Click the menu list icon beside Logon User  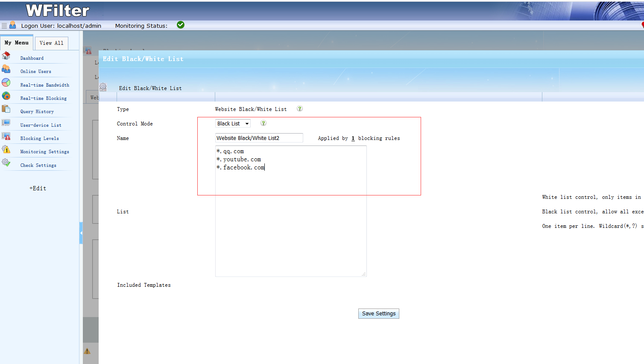pyautogui.click(x=4, y=26)
